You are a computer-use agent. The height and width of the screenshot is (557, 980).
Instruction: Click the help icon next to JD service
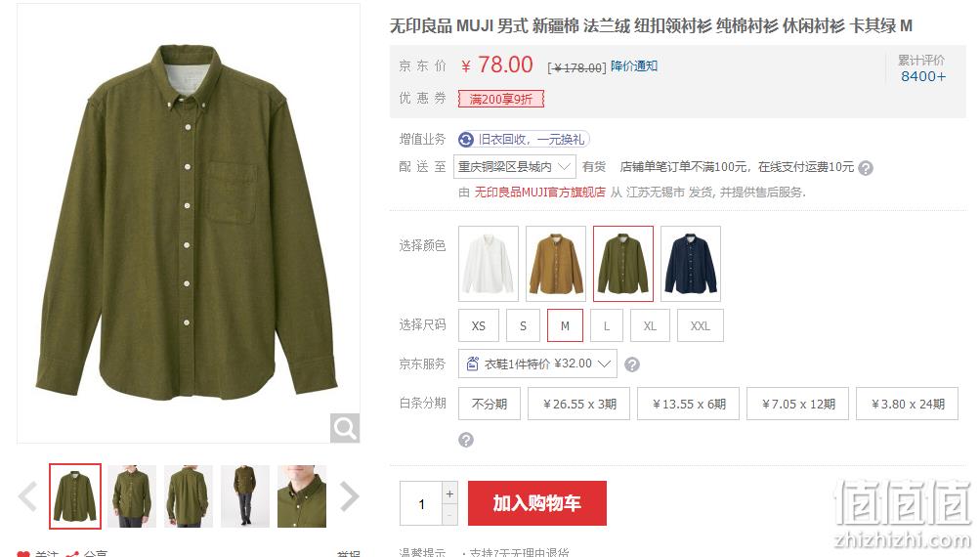(x=632, y=364)
